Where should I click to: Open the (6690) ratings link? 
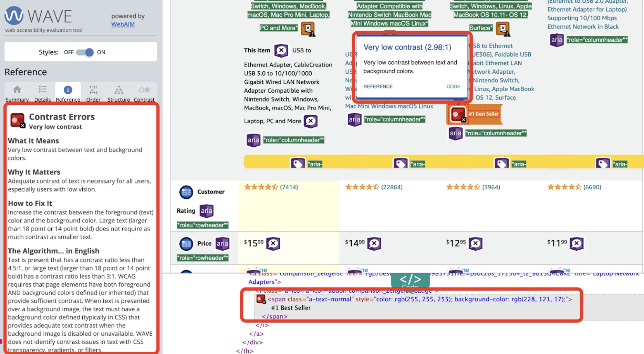592,187
